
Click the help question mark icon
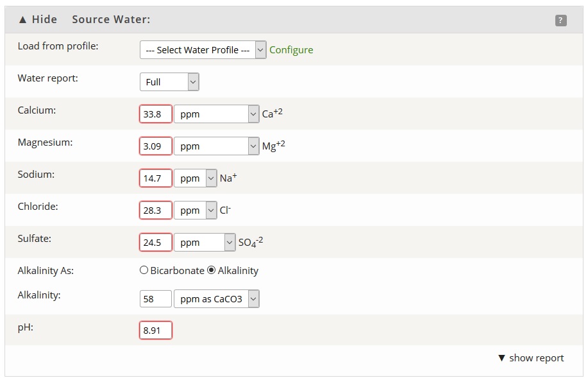(x=560, y=21)
